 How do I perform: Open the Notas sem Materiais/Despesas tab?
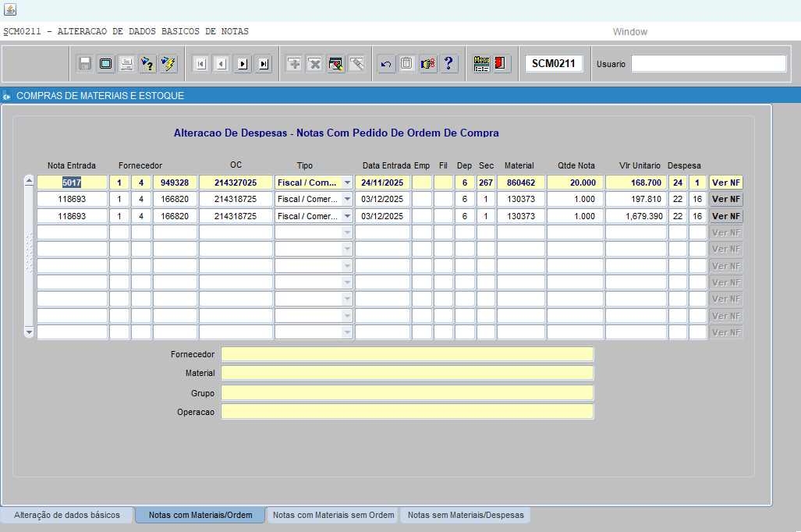(x=466, y=515)
